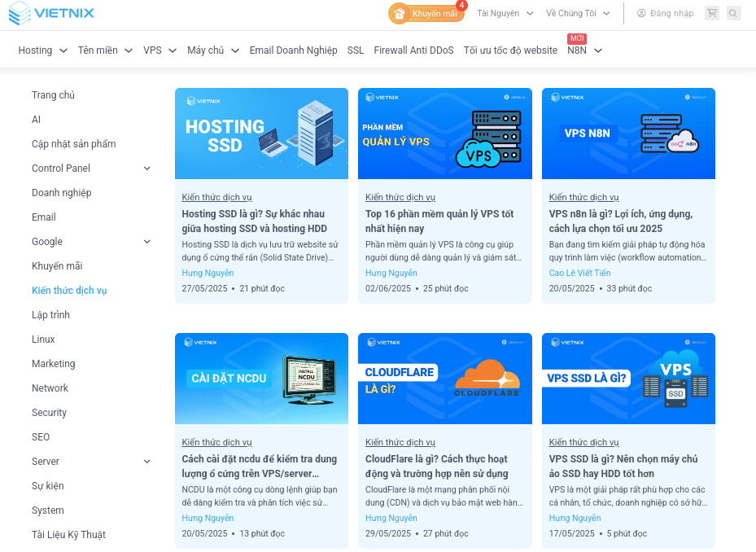Screen dimensions: 756x552
Task: Go to Trang chủ in sidebar
Action: point(53,95)
